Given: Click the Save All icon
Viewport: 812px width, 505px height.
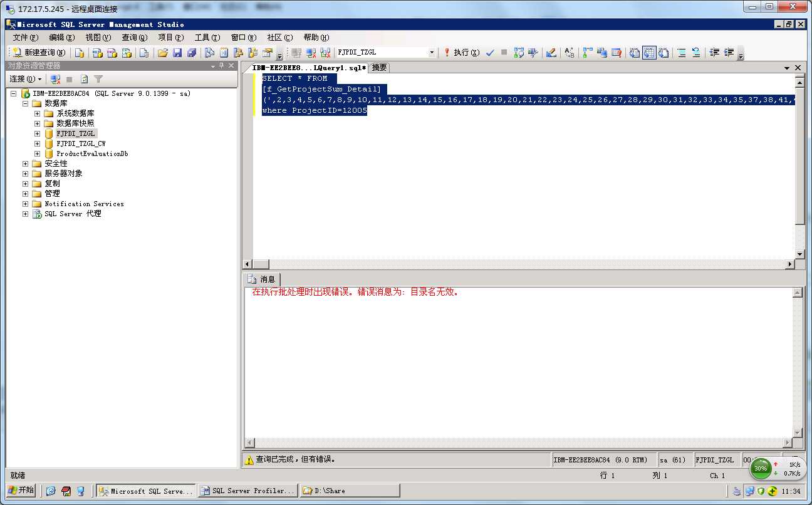Looking at the screenshot, I should [192, 53].
